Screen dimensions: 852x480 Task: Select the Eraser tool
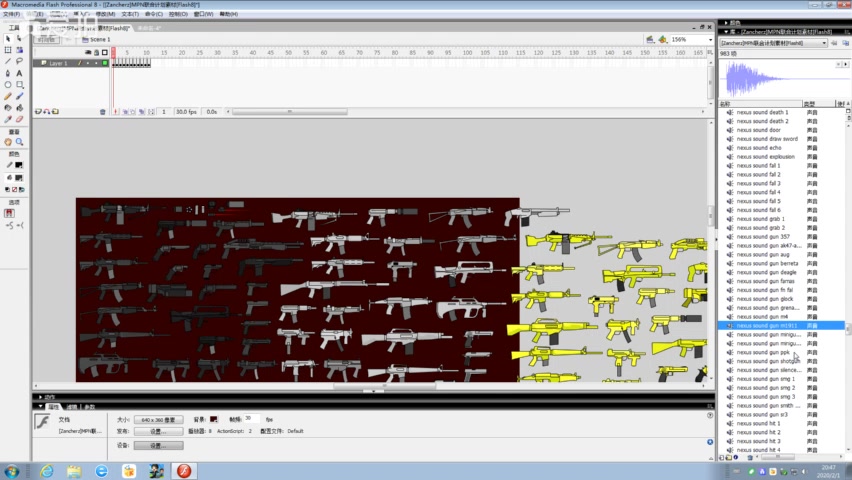(19, 119)
